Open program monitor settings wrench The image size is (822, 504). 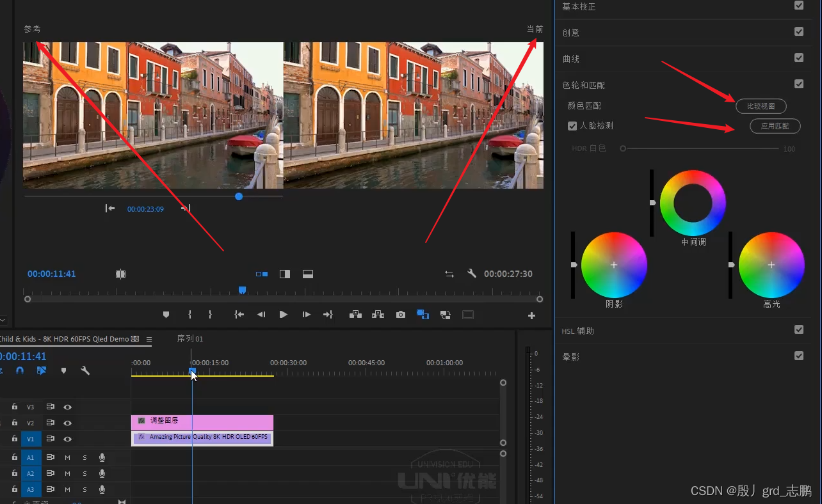pos(472,274)
